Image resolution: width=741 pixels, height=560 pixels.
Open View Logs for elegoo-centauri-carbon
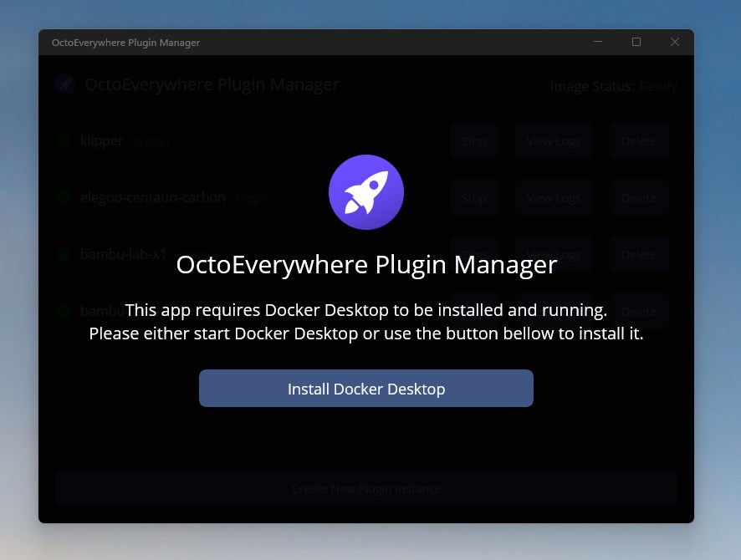(x=553, y=198)
